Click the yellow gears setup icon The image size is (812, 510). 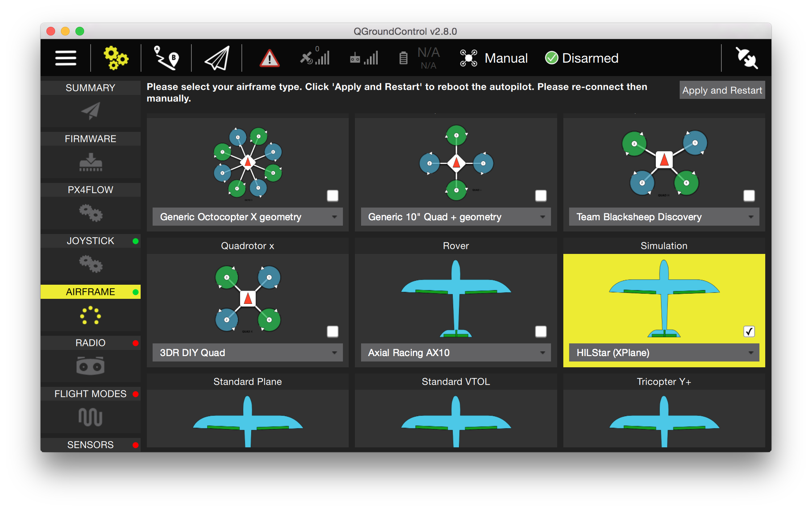coord(116,58)
